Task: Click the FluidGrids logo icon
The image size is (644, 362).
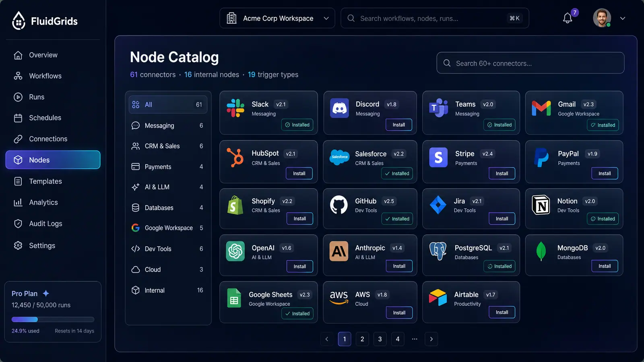Action: [19, 21]
